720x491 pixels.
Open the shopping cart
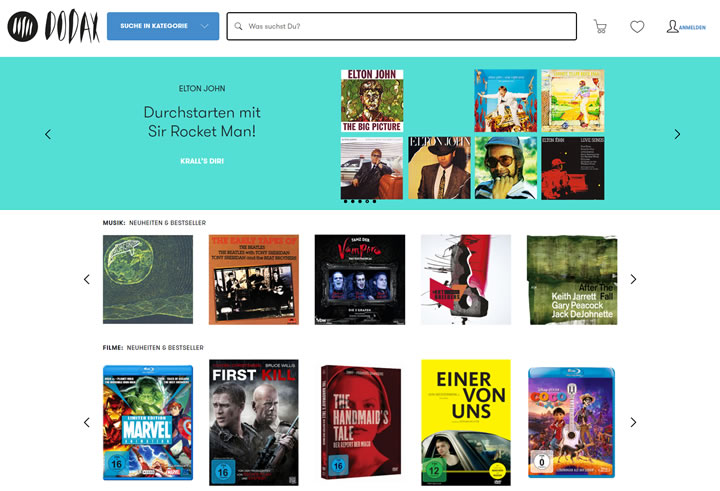pos(600,27)
